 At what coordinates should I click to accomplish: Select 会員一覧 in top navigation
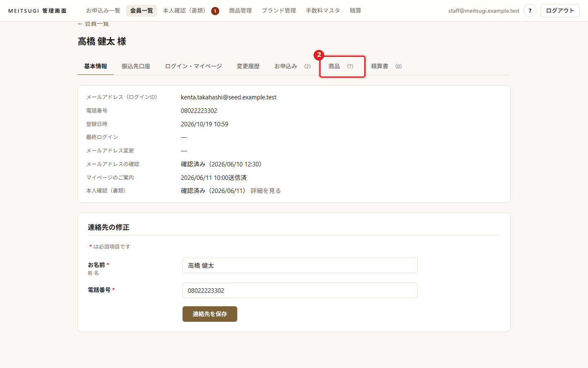point(142,11)
